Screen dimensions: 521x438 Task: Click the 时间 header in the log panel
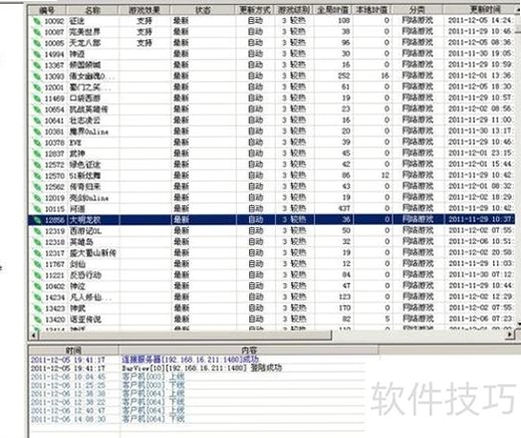74,350
